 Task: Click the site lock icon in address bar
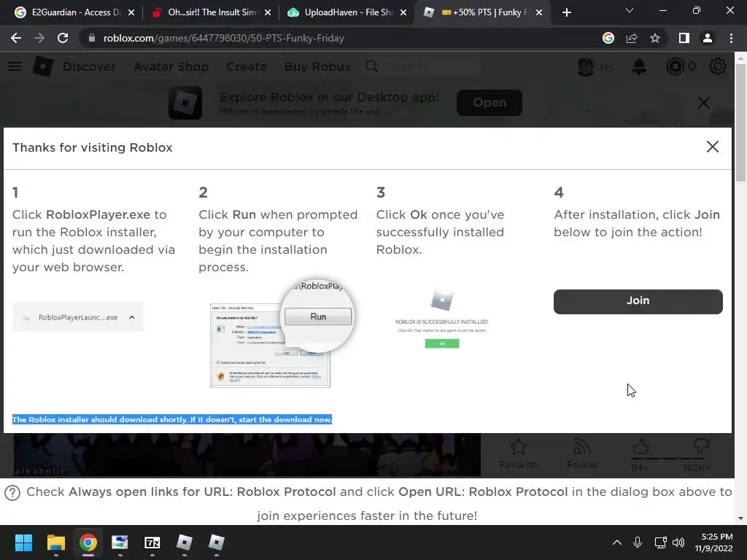(91, 38)
